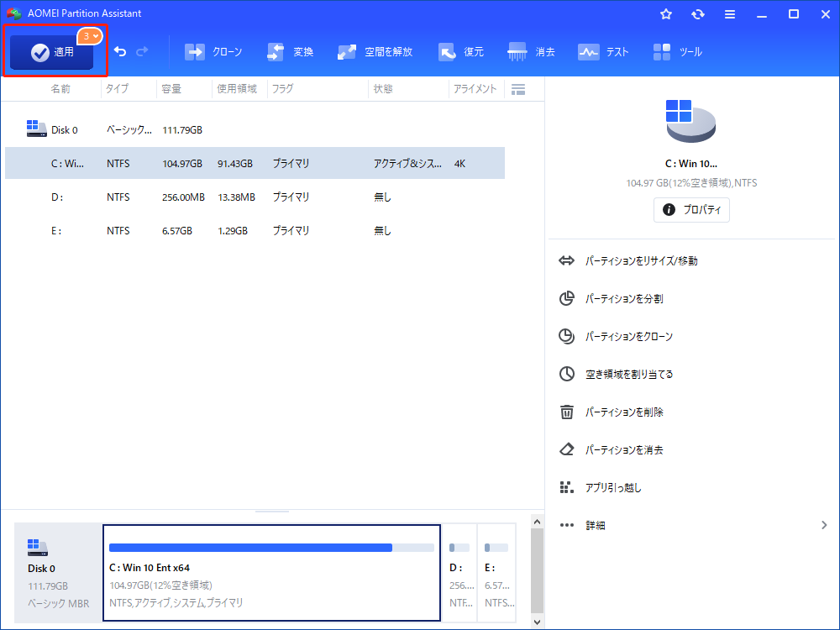The image size is (840, 630).
Task: Click the 適用 apply button
Action: click(51, 52)
